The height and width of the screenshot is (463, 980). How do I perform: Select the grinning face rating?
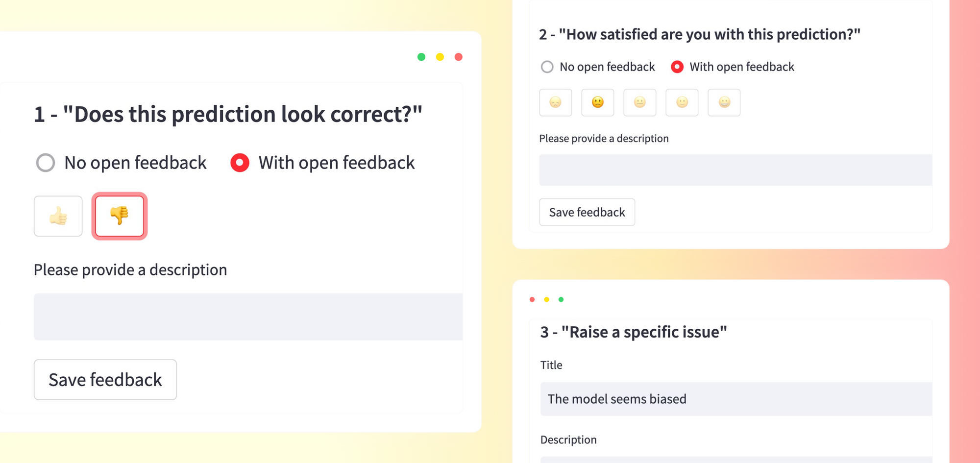pyautogui.click(x=724, y=102)
